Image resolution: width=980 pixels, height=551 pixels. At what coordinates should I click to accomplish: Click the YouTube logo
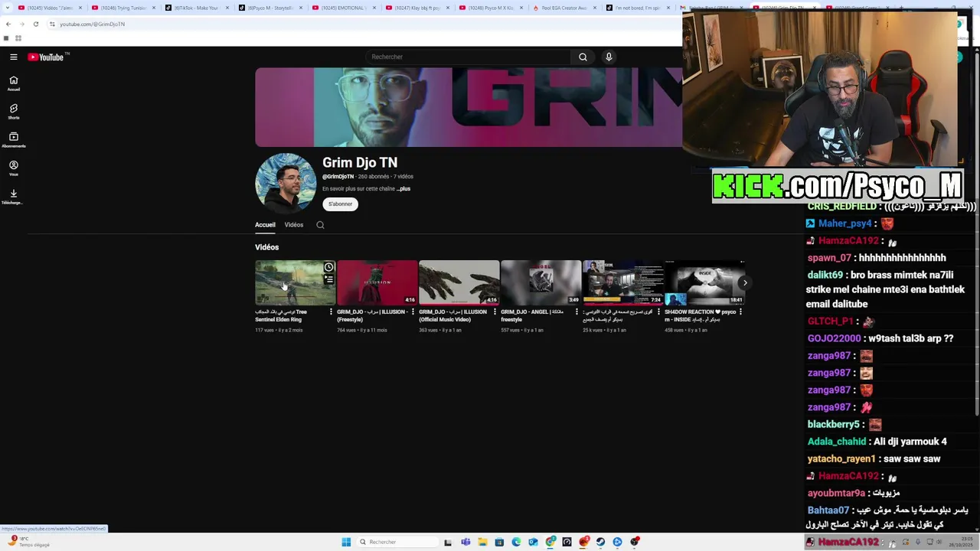point(46,57)
